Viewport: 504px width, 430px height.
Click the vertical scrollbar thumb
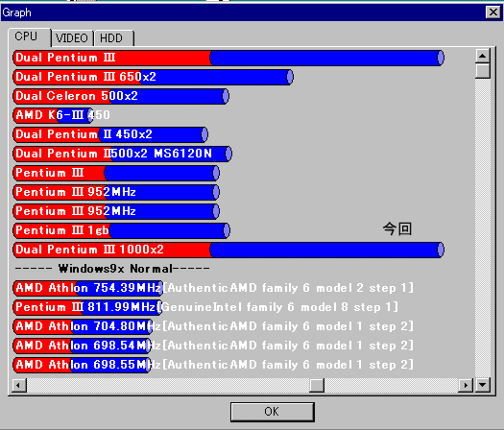coord(483,71)
